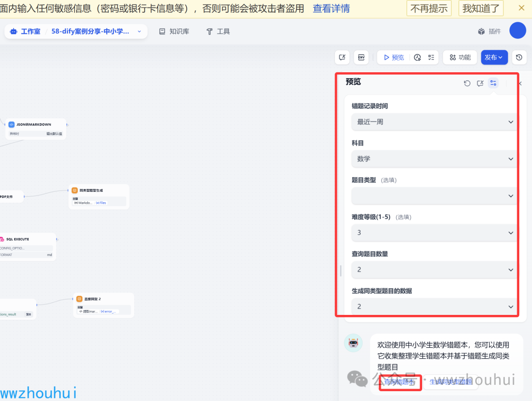Screen dimensions: 532x401
Task: Click the 直接回复 2 node icon
Action: pyautogui.click(x=79, y=299)
